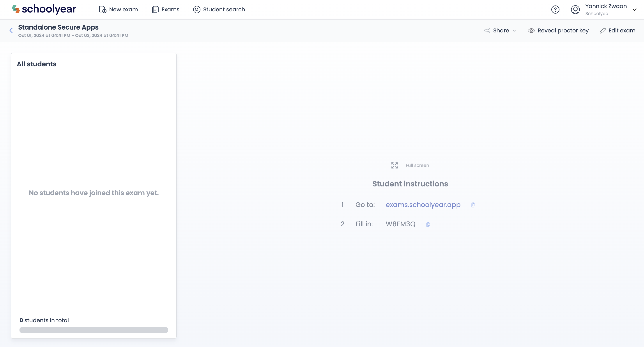644x347 pixels.
Task: Go back using the left arrow
Action: (x=11, y=30)
